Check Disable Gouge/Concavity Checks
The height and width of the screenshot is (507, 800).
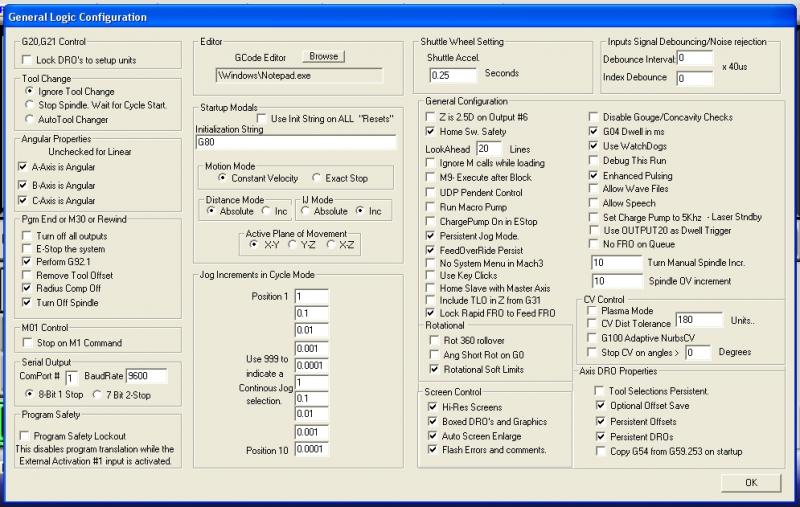[x=593, y=117]
